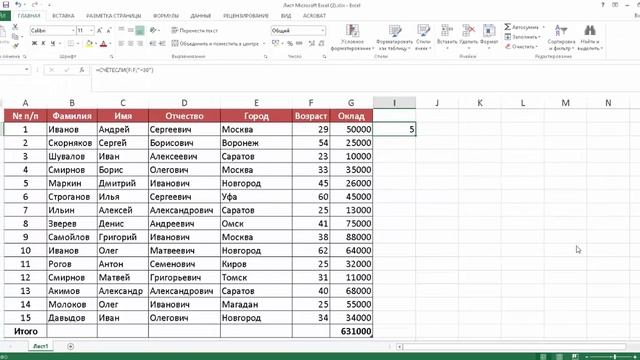This screenshot has width=640, height=360.
Task: Copy the selection using the copy icon
Action: pyautogui.click(x=15, y=37)
